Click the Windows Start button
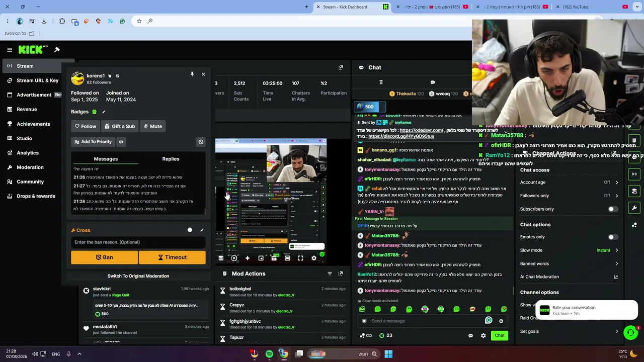Screen dimensions: 644x362 [388, 354]
